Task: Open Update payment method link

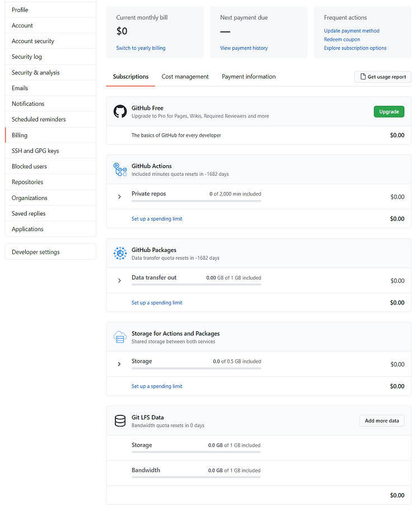Action: coord(352,31)
